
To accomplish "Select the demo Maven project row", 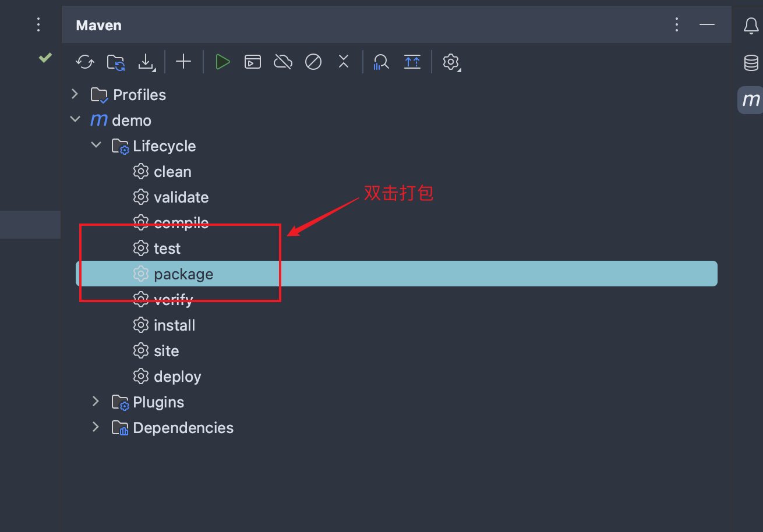I will pyautogui.click(x=396, y=120).
